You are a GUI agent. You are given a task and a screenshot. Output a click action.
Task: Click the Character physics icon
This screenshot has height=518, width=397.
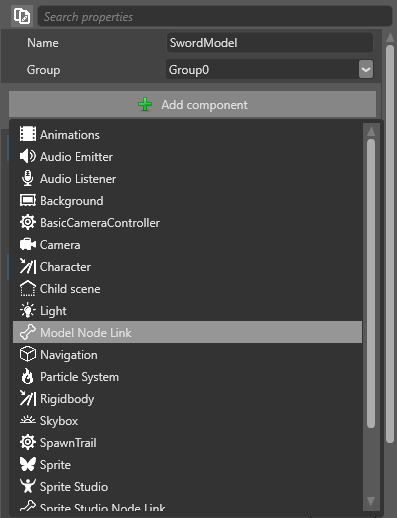pyautogui.click(x=28, y=266)
